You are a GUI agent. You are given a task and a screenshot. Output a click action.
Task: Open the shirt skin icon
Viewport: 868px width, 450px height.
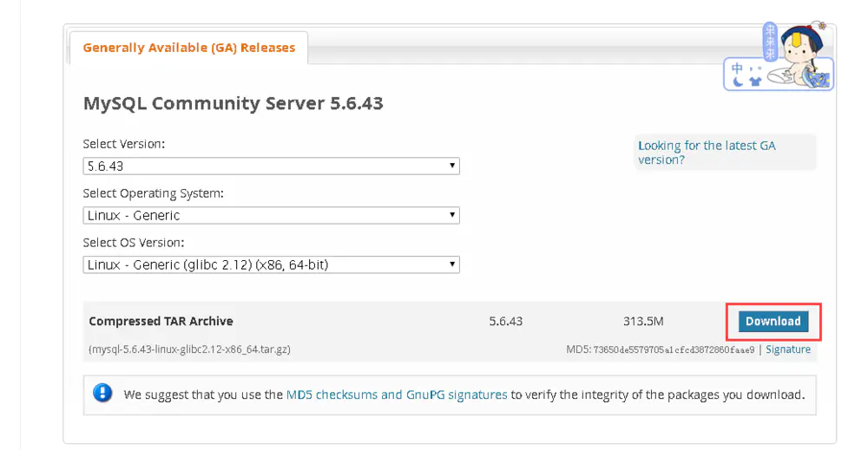coord(755,82)
